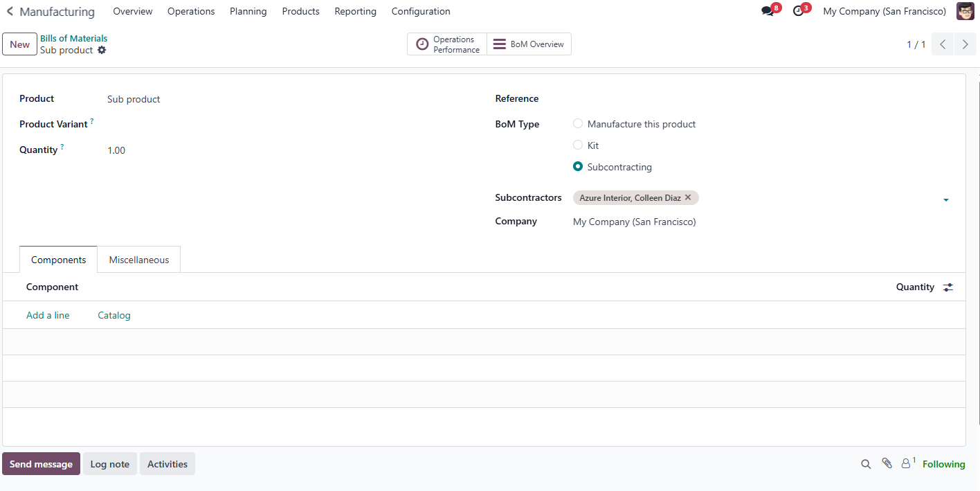Click the empty Reference field

[x=761, y=99]
